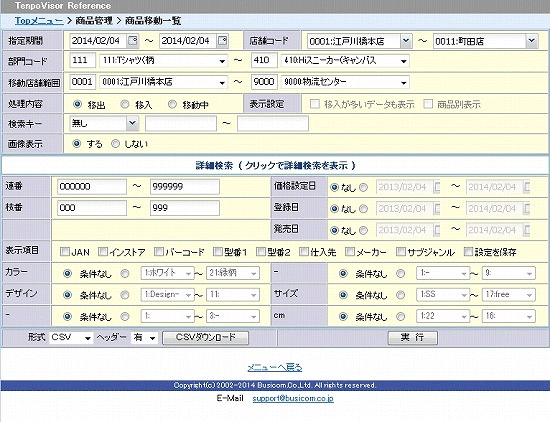The width and height of the screenshot is (550, 422).
Task: Click the 枝番 end field 999
Action: click(x=185, y=208)
